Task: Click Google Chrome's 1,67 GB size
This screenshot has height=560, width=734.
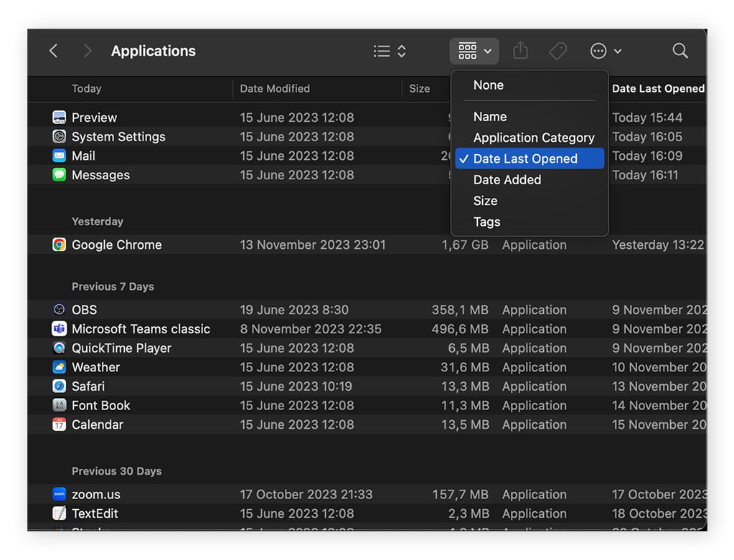Action: [465, 245]
